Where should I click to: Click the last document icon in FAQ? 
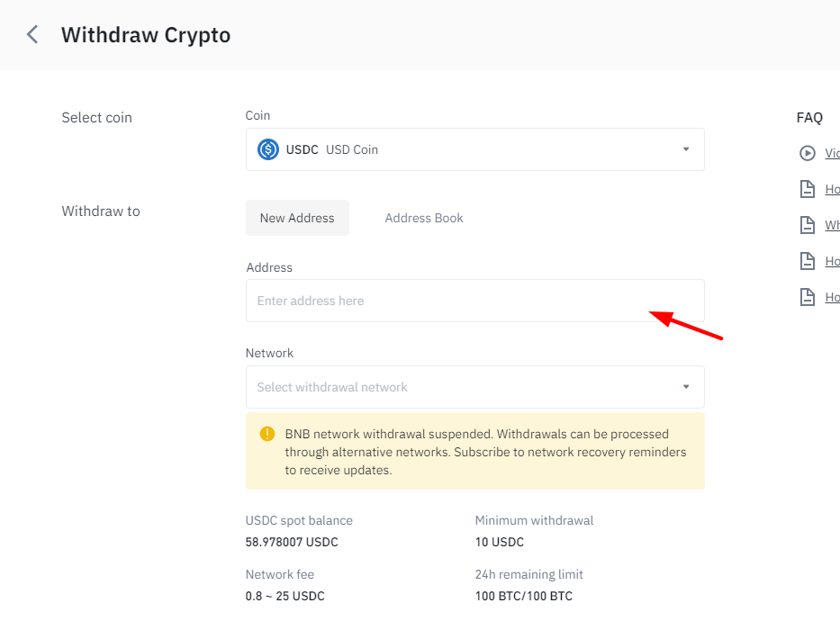point(808,297)
